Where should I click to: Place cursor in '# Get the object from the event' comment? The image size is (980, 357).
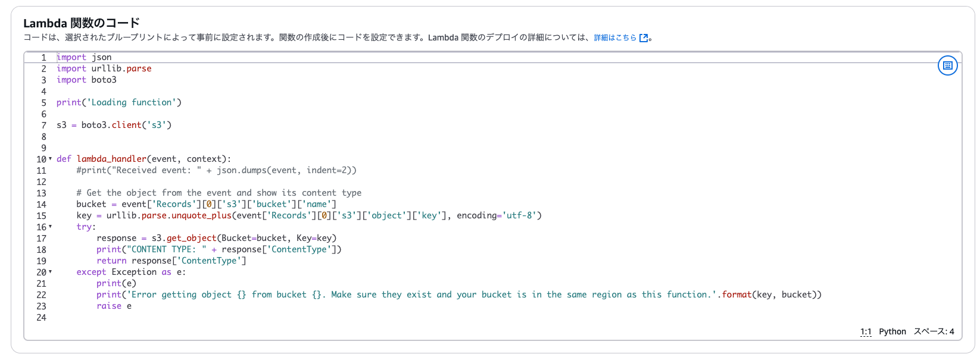pos(219,193)
